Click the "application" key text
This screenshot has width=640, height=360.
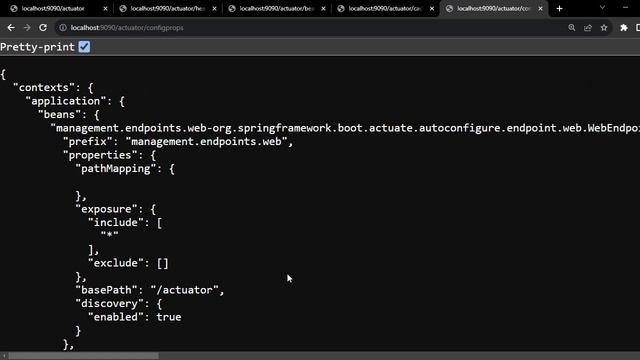(65, 101)
